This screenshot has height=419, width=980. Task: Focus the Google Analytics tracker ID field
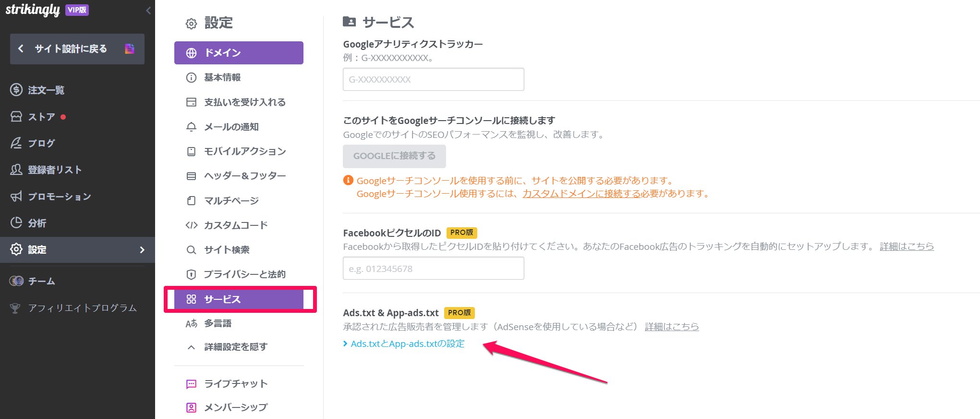pyautogui.click(x=433, y=79)
